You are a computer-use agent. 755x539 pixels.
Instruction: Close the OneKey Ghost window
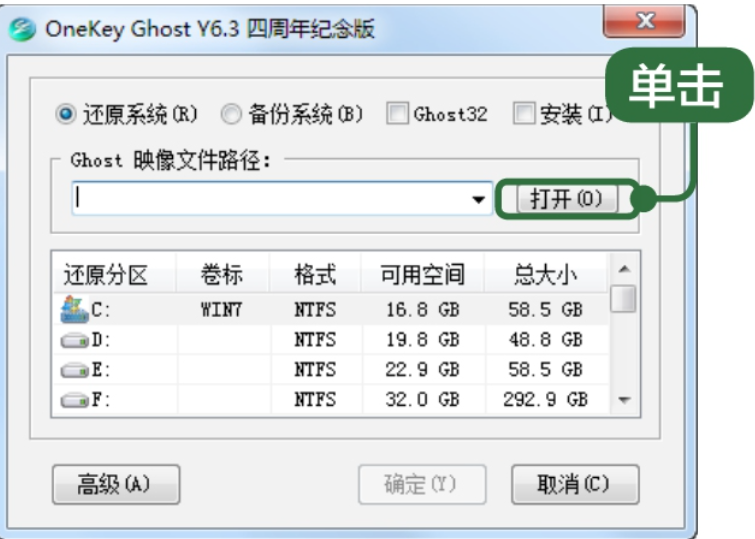pyautogui.click(x=644, y=22)
